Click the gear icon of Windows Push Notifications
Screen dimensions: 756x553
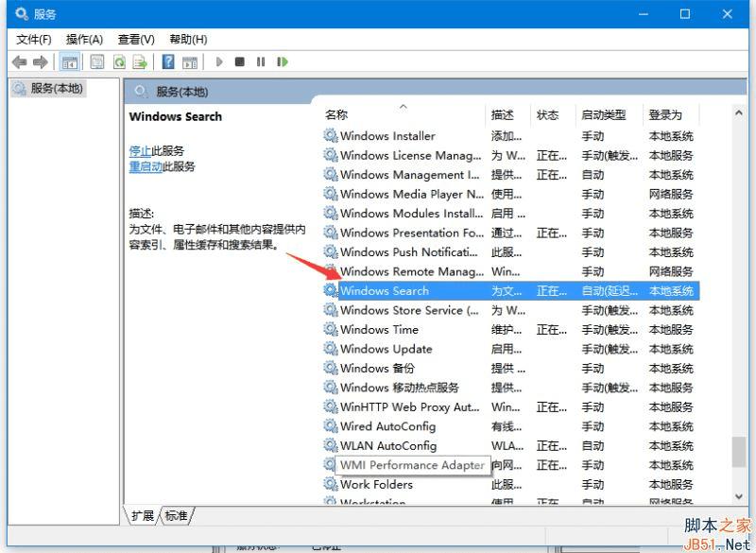tap(330, 251)
